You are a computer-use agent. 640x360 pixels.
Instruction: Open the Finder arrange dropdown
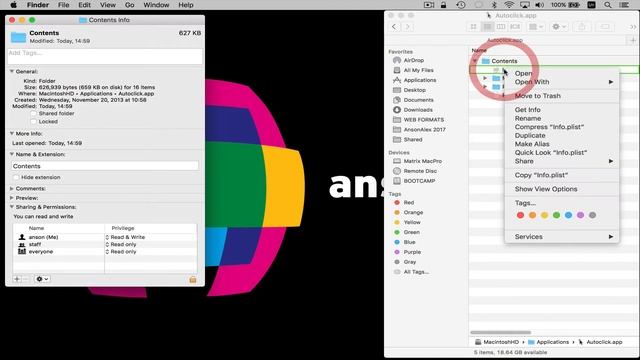tap(536, 27)
